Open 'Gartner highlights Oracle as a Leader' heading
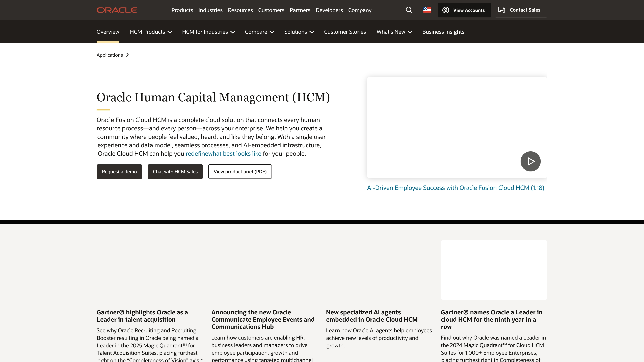 [x=142, y=316]
